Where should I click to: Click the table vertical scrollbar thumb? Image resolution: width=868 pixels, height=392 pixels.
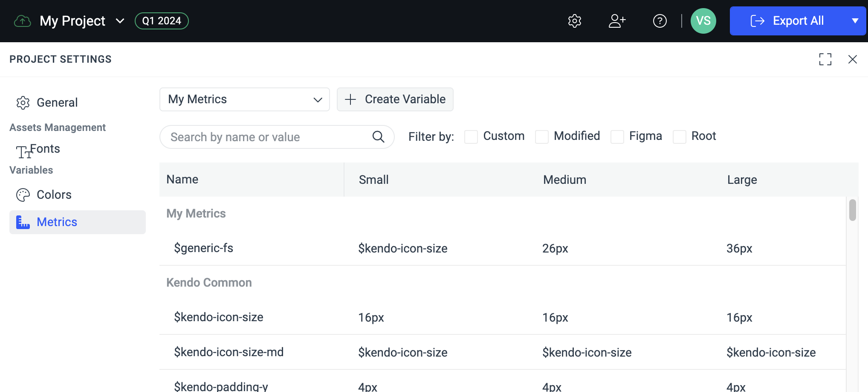853,210
